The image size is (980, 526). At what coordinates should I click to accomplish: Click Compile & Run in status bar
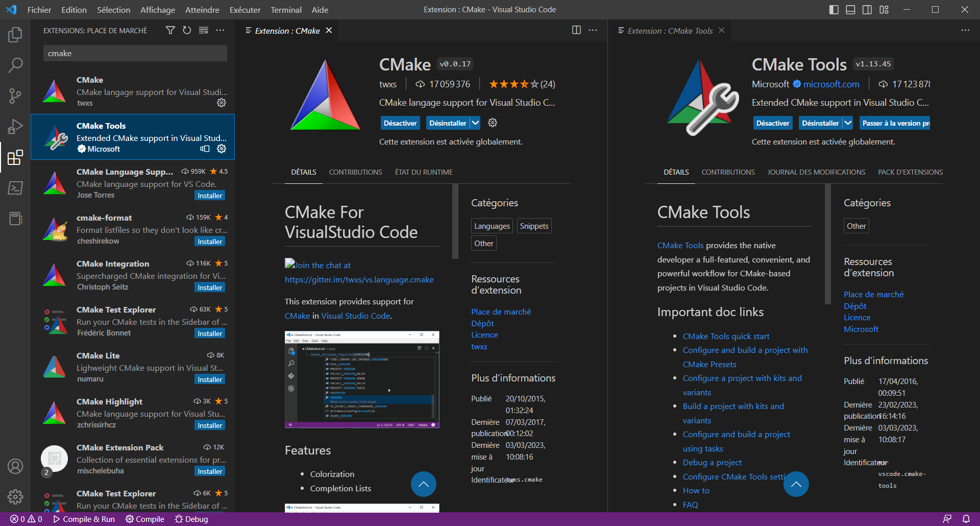[x=84, y=519]
